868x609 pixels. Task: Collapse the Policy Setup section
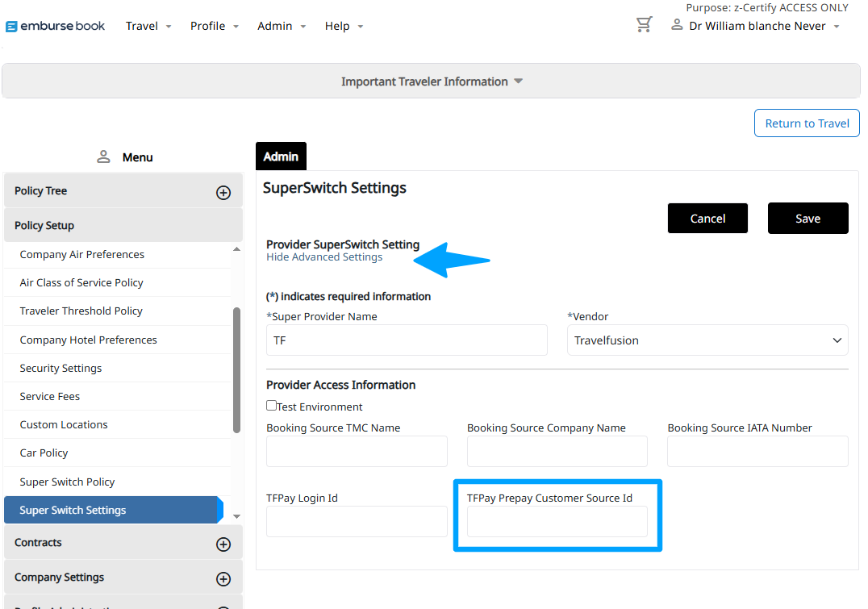[x=123, y=225]
